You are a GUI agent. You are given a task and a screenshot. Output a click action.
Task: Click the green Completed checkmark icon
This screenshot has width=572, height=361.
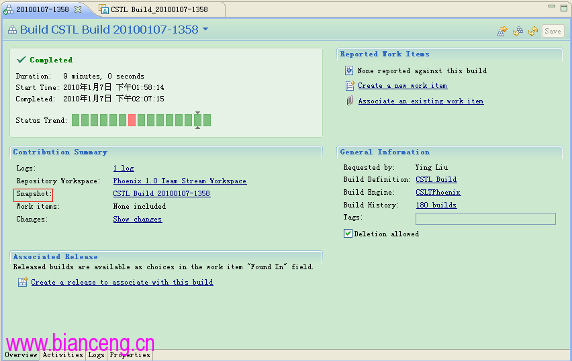21,59
